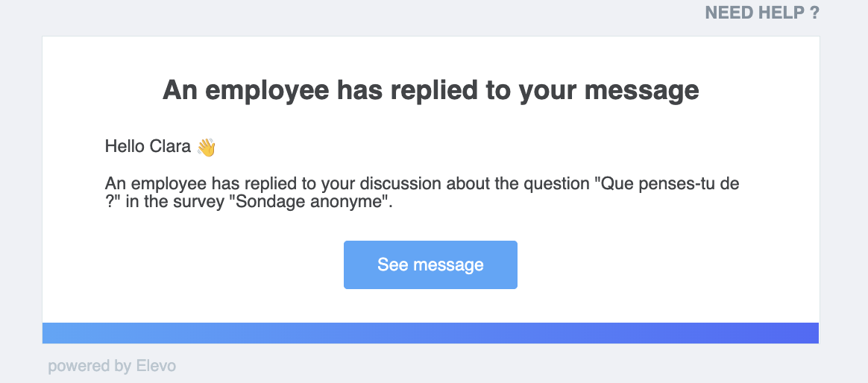Open the NEED HELP ? link

(761, 13)
